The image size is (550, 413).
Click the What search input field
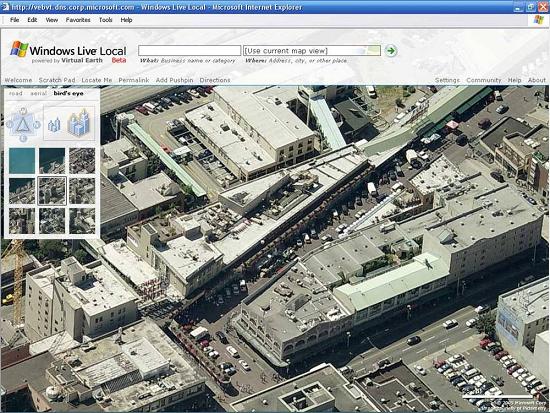point(189,51)
